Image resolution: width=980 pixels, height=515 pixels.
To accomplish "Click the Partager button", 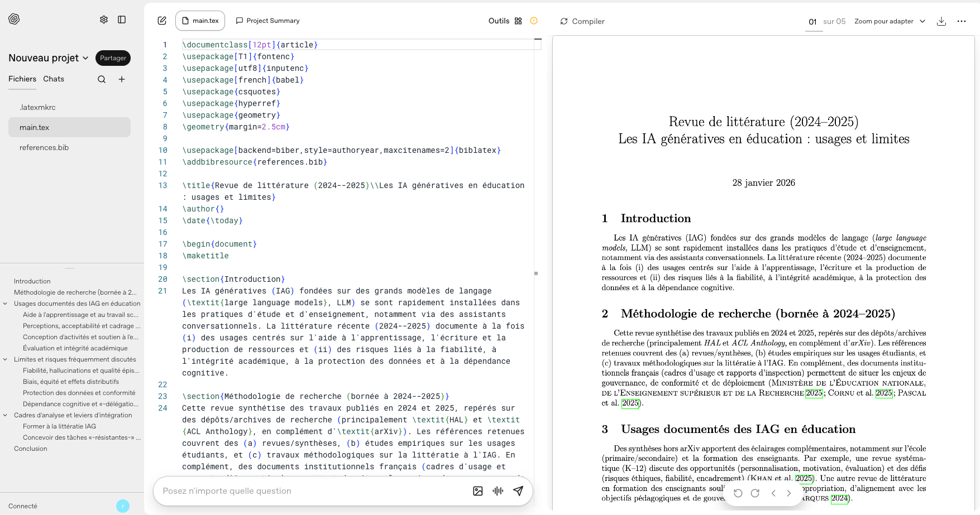I will 113,58.
